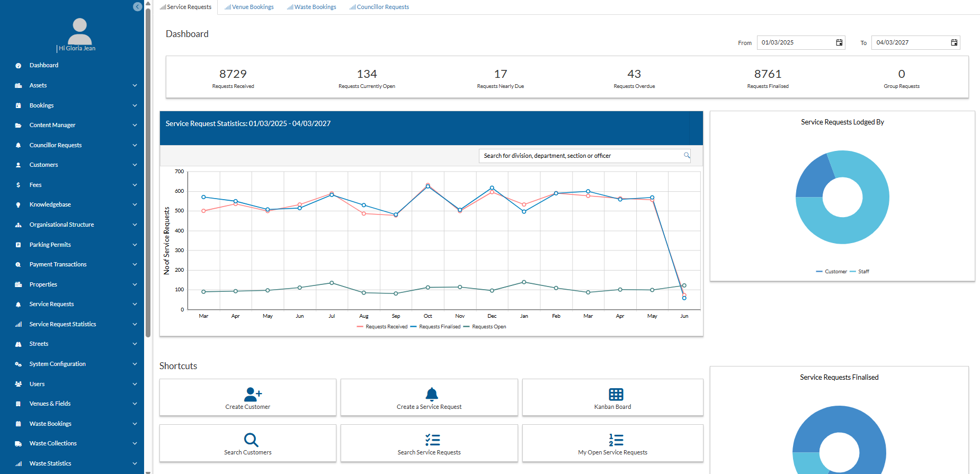Click the My Open Service Requests list icon

click(616, 440)
